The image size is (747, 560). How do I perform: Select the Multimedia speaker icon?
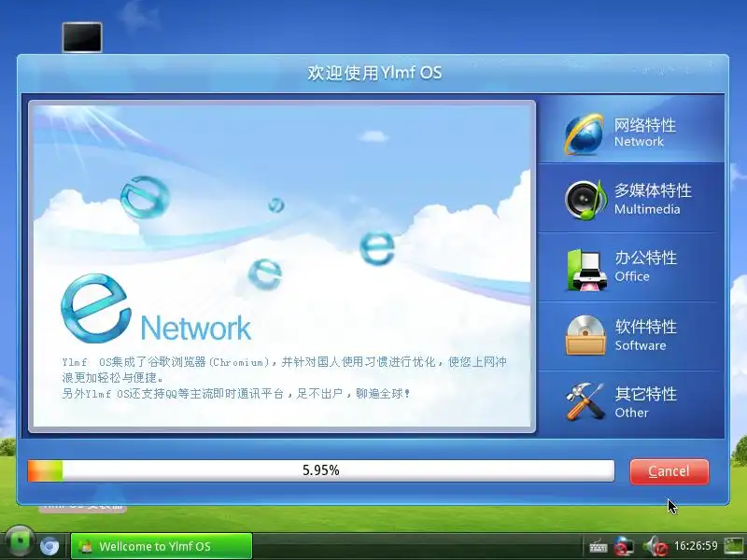point(586,200)
